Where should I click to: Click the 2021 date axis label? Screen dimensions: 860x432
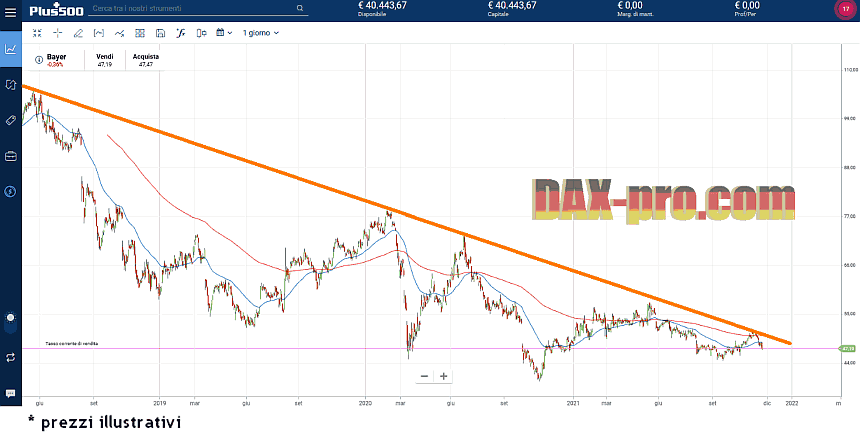(x=573, y=403)
